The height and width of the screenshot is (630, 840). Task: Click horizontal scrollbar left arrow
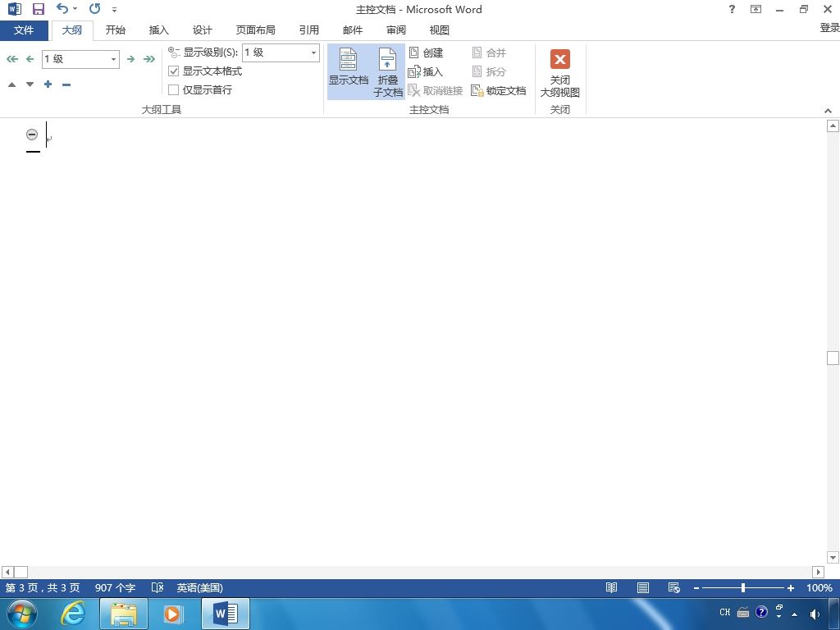coord(7,572)
